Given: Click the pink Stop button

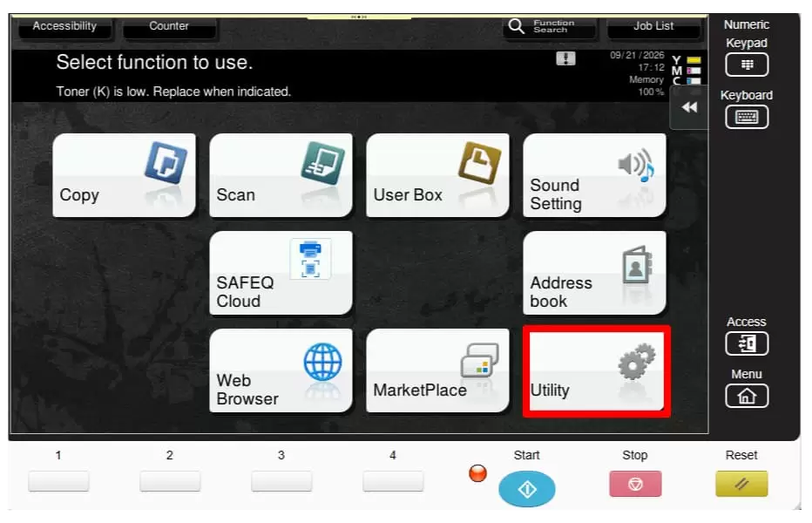Looking at the screenshot, I should click(635, 484).
